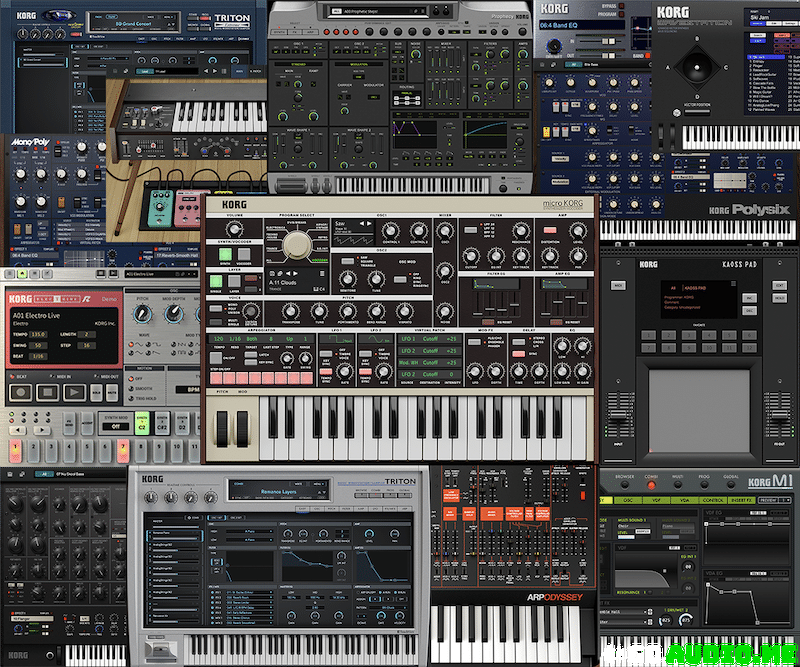This screenshot has width=800, height=667.
Task: Click the Electribe play button
Action: 74,392
